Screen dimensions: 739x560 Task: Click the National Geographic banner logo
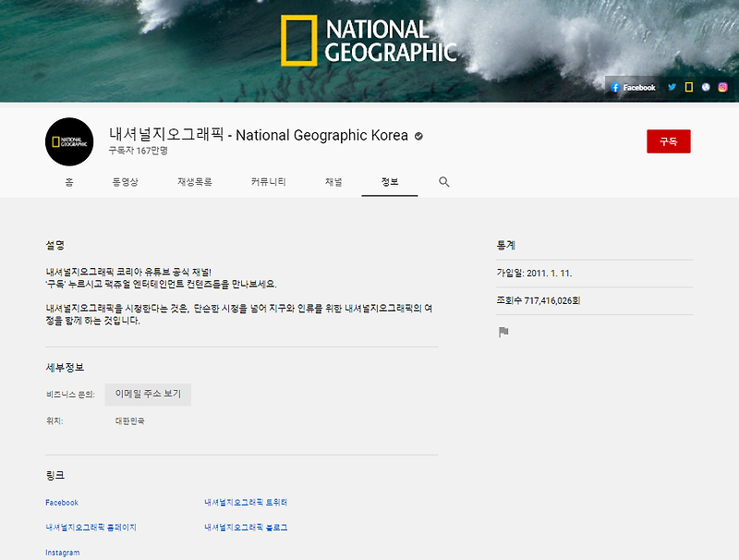(369, 41)
